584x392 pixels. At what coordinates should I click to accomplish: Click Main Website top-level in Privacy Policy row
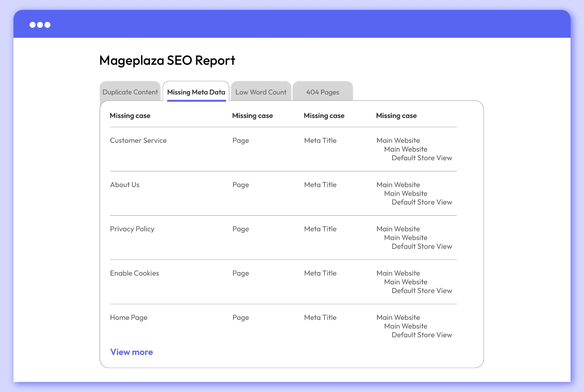pyautogui.click(x=398, y=229)
